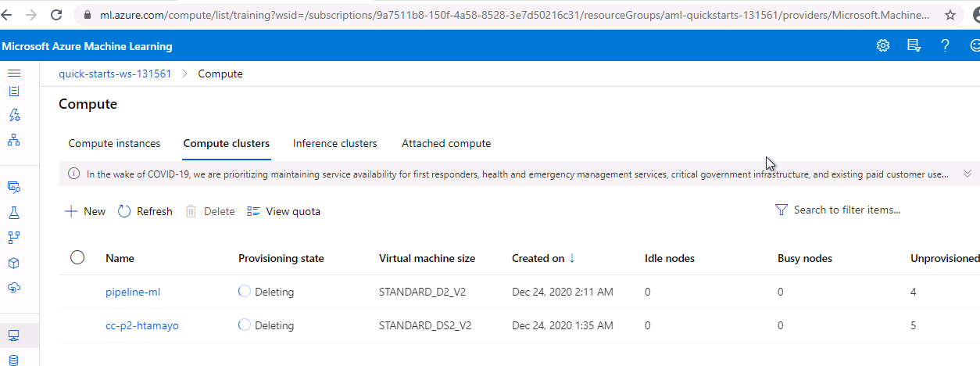The width and height of the screenshot is (980, 366).
Task: Reload the page with the browser refresh icon
Action: tap(56, 15)
